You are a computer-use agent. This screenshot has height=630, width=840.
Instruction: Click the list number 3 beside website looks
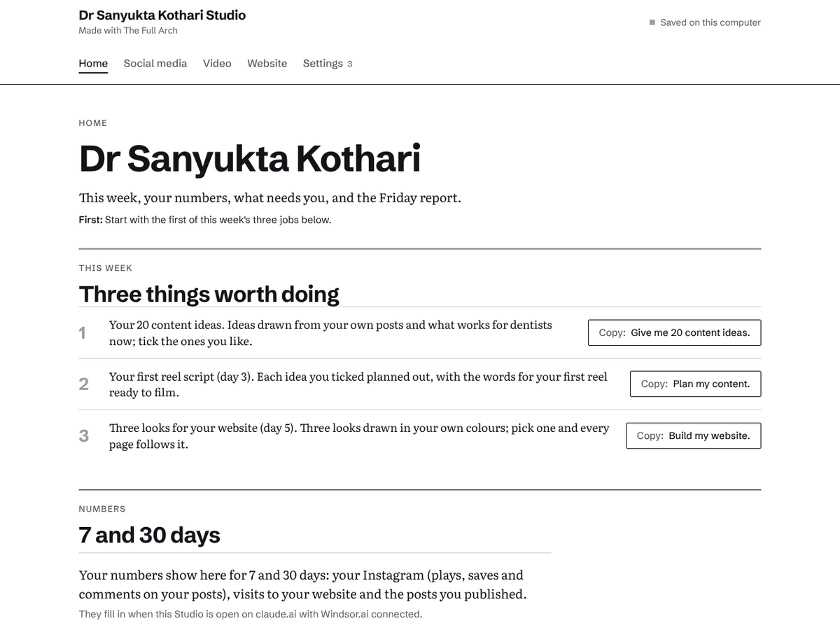(83, 436)
